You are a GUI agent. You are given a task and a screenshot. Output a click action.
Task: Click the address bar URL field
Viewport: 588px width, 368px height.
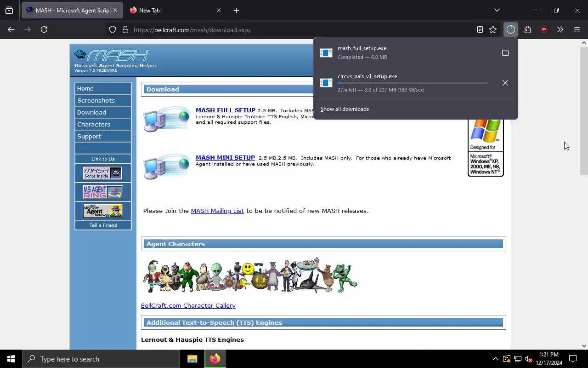(303, 30)
